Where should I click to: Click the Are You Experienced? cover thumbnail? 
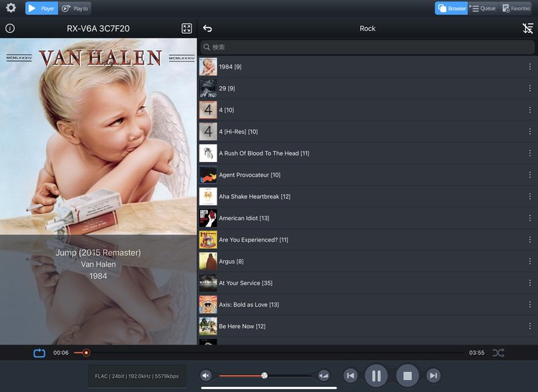208,239
